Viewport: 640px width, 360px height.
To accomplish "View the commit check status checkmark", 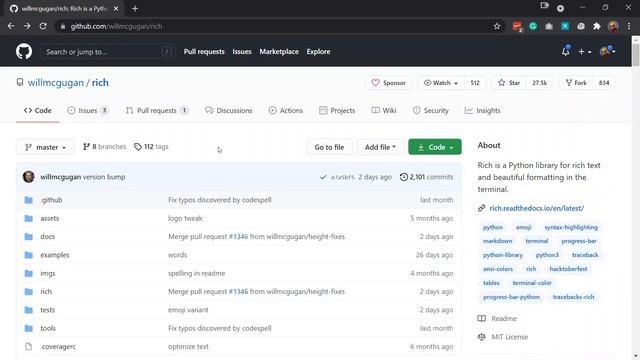I will tap(323, 177).
